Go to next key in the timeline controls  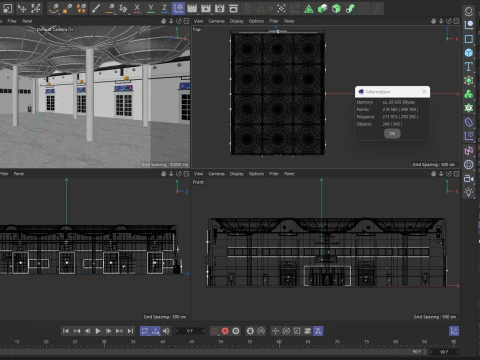click(119, 331)
